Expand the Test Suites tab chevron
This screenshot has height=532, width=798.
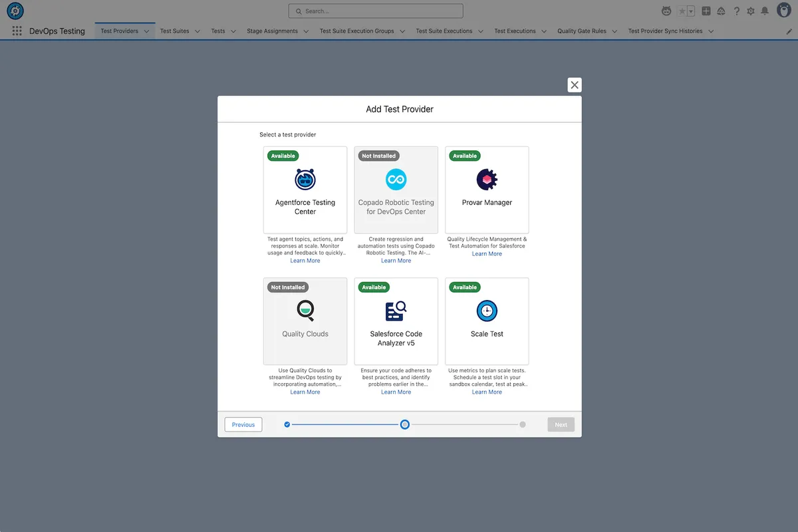[198, 31]
